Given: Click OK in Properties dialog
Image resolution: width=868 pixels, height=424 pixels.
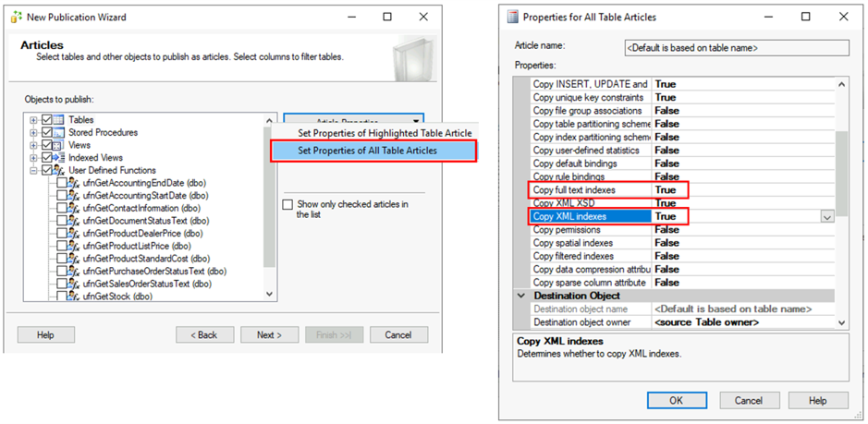Looking at the screenshot, I should tap(677, 401).
